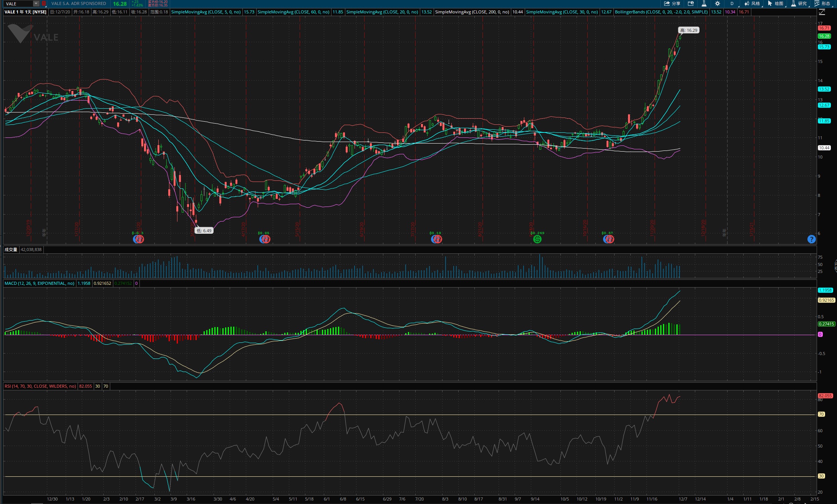Click the VALE 1 年 1天 [NYSE] chart title
The width and height of the screenshot is (837, 504).
click(26, 12)
